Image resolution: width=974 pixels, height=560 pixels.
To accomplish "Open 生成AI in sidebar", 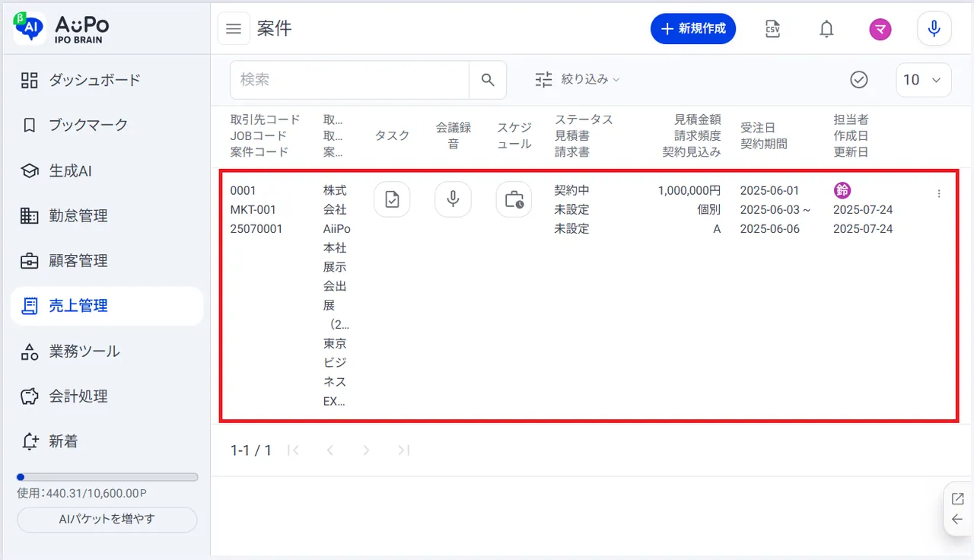I will [x=107, y=170].
